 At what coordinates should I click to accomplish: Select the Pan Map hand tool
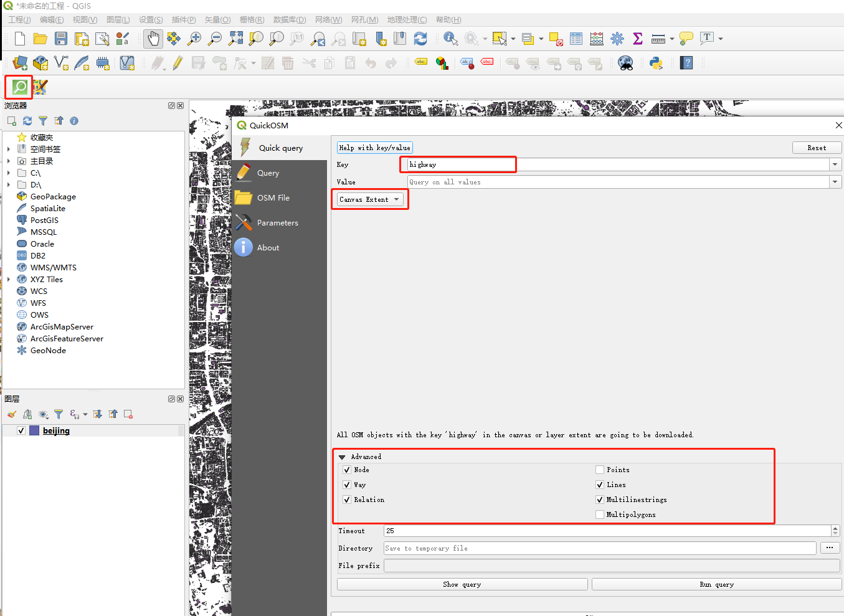click(x=153, y=39)
